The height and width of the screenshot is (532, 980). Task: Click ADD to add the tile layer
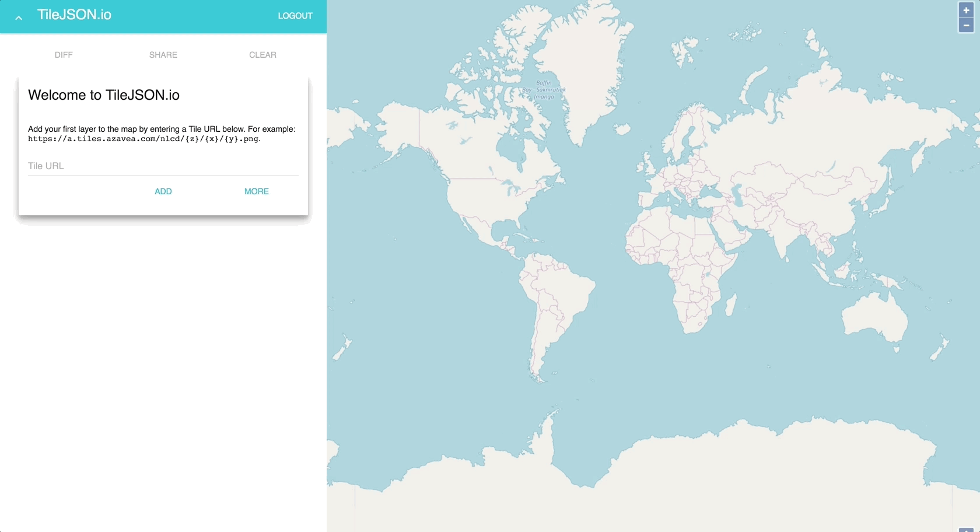[163, 191]
